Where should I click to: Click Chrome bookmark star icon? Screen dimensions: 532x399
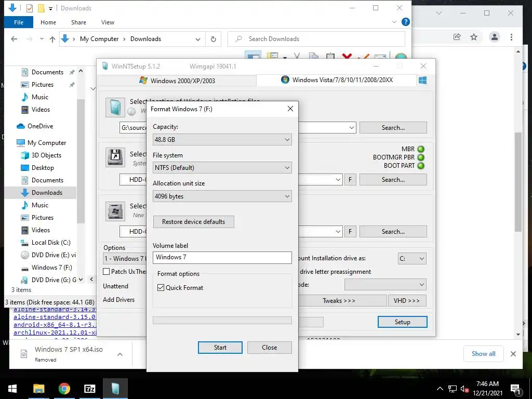point(474,37)
